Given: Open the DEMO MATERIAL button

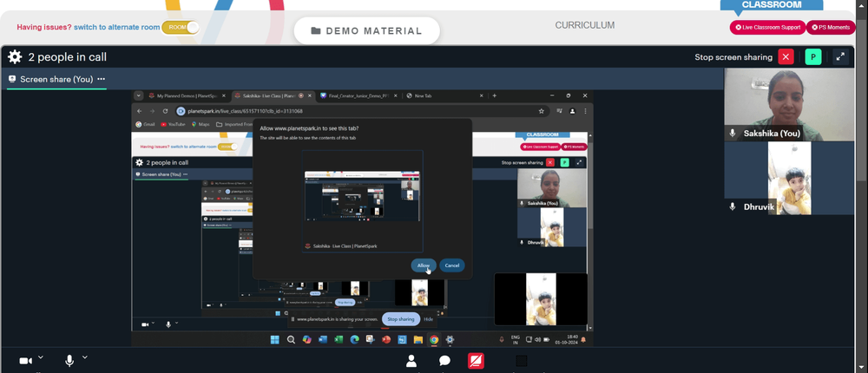Looking at the screenshot, I should (366, 31).
